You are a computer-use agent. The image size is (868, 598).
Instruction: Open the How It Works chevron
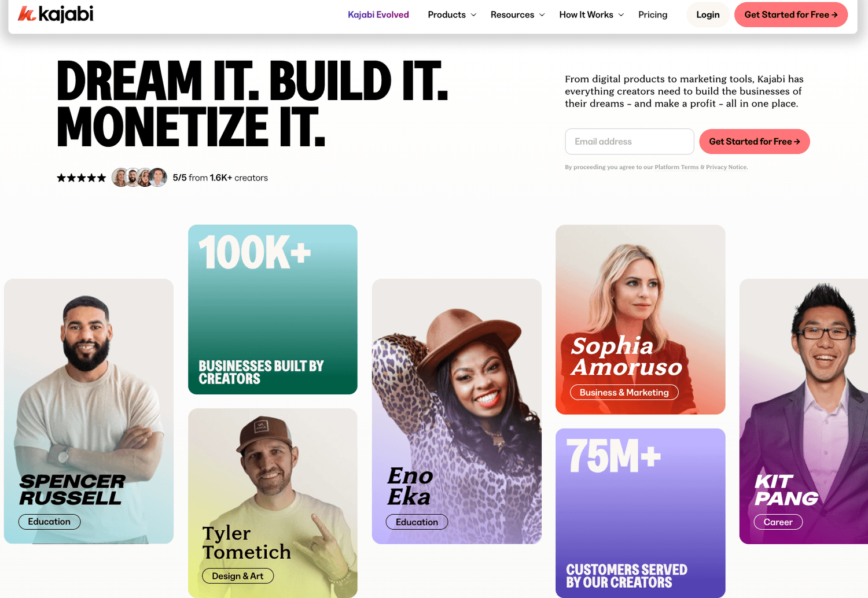coord(621,15)
